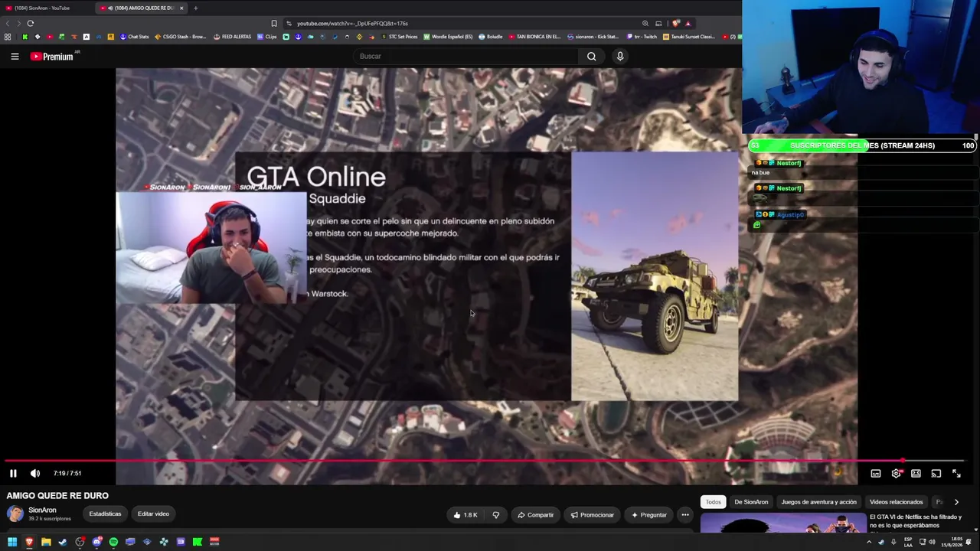Open the browser zoom magnifier icon
980x551 pixels.
(x=645, y=23)
